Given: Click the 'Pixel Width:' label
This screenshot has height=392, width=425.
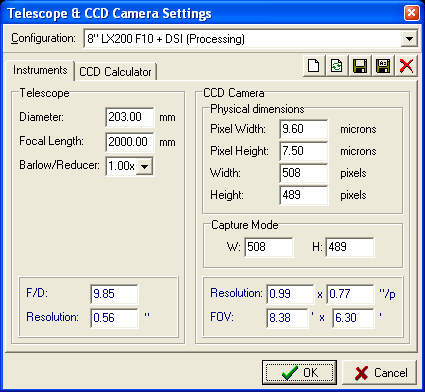Looking at the screenshot, I should click(x=238, y=129).
